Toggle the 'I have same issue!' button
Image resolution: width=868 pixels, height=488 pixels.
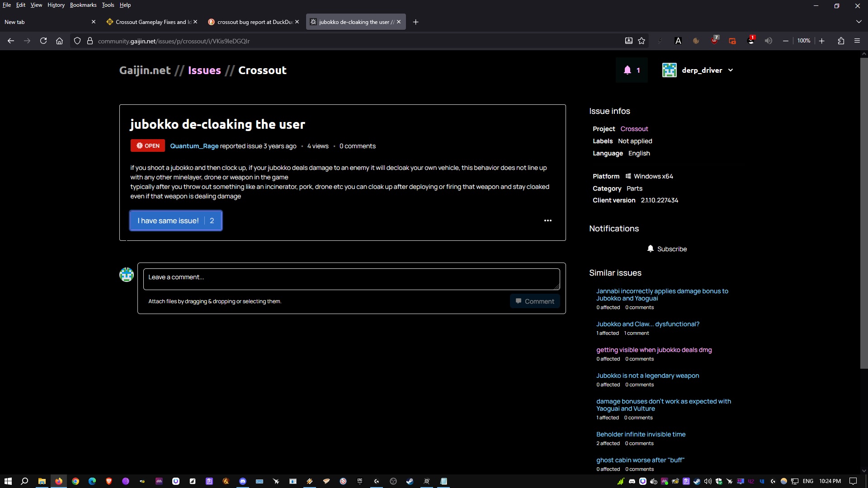pos(176,221)
